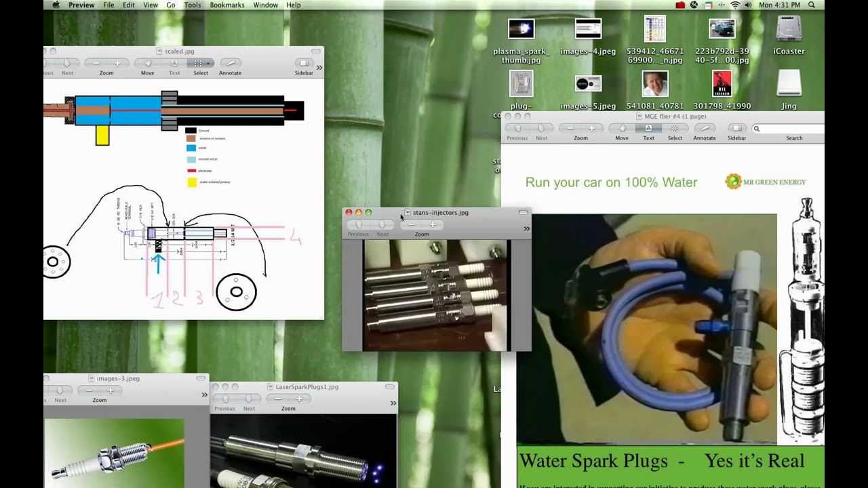The image size is (868, 488).
Task: Zoom out in LaserSparkPlugs1.jpg window
Action: click(x=277, y=399)
